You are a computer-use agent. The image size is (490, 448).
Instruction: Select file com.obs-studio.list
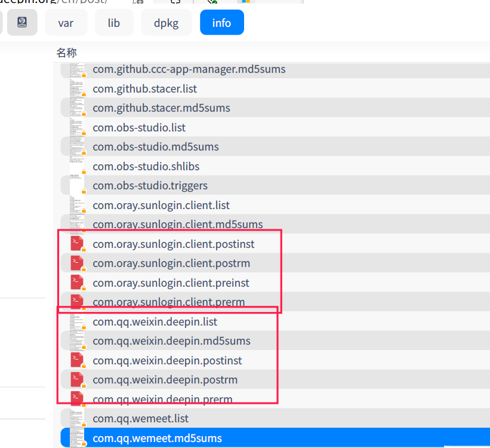point(275,127)
